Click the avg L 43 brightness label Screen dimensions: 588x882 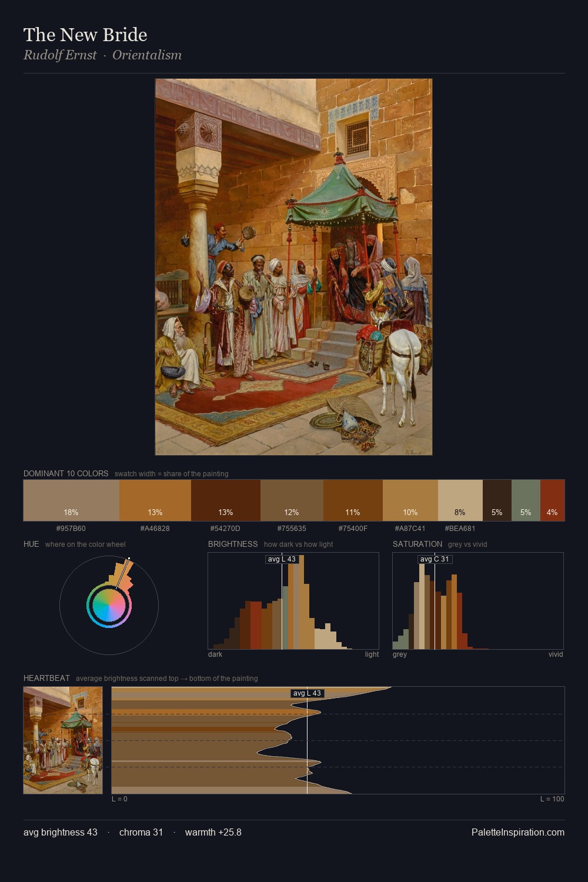[282, 559]
